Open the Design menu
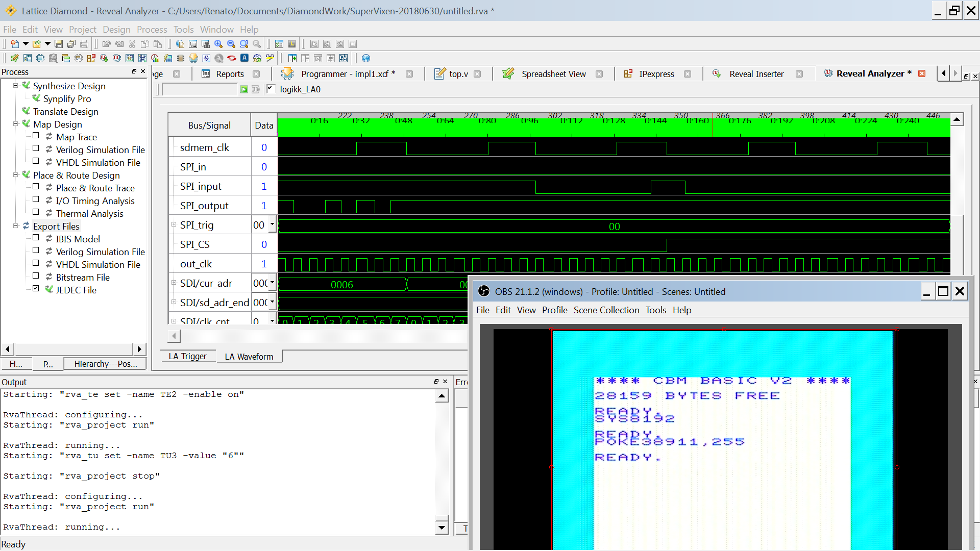This screenshot has width=980, height=551. pos(116,30)
